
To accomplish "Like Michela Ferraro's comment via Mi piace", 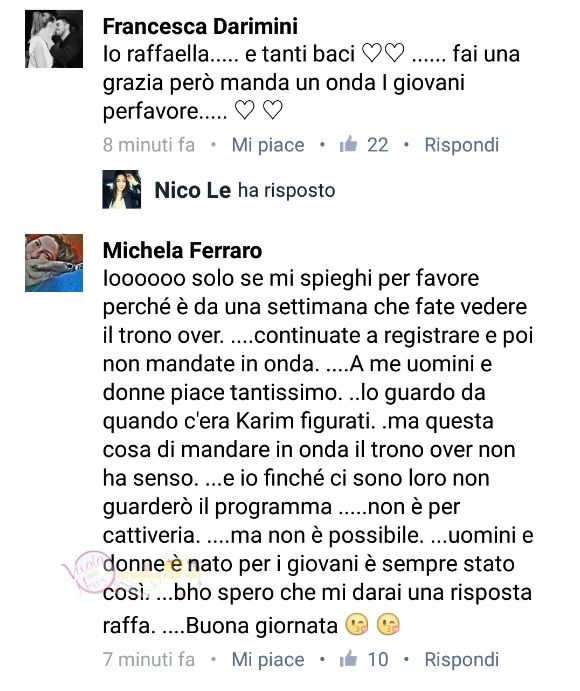I will click(268, 660).
